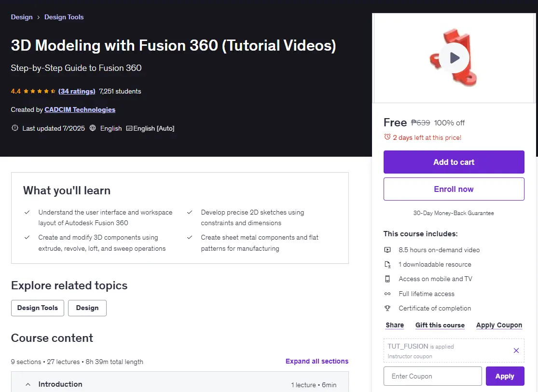Click '2 days left at this price!' text

427,137
